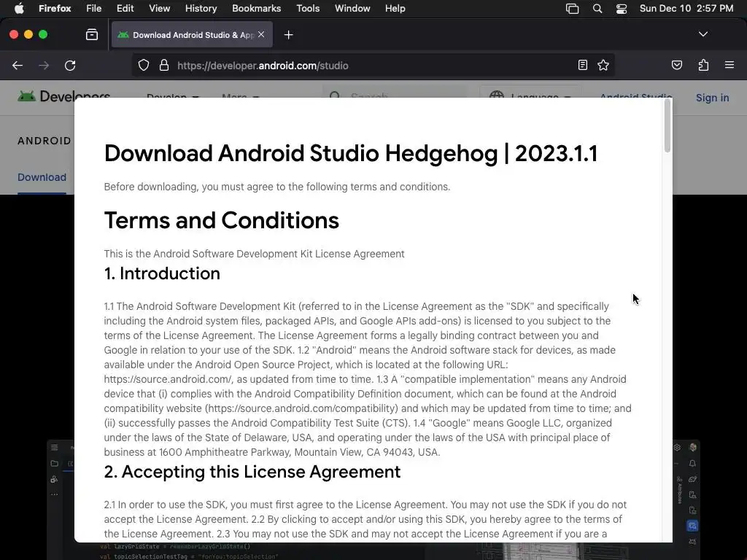The image size is (747, 560).
Task: Open the Extensions puzzle icon
Action: click(x=703, y=65)
